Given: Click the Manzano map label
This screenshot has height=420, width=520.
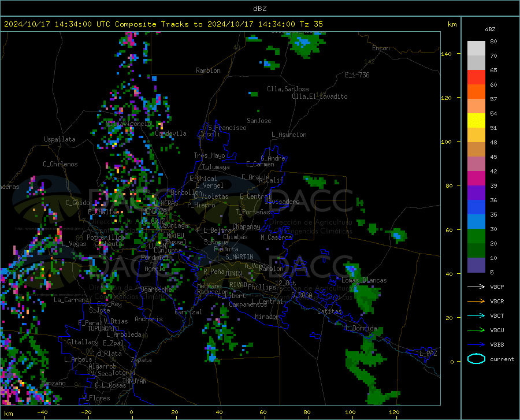Looking at the screenshot, I should click(53, 383).
